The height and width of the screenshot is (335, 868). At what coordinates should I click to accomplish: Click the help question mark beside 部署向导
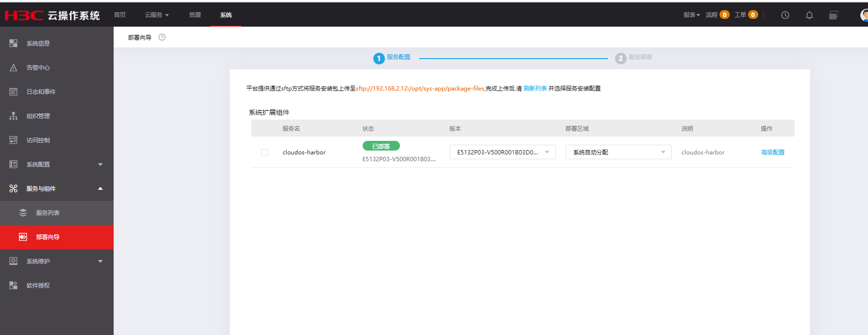(x=162, y=37)
